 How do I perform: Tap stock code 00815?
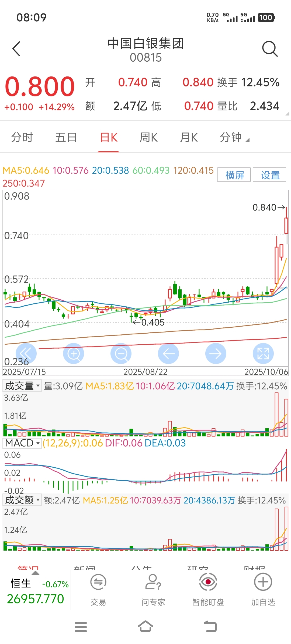click(146, 58)
